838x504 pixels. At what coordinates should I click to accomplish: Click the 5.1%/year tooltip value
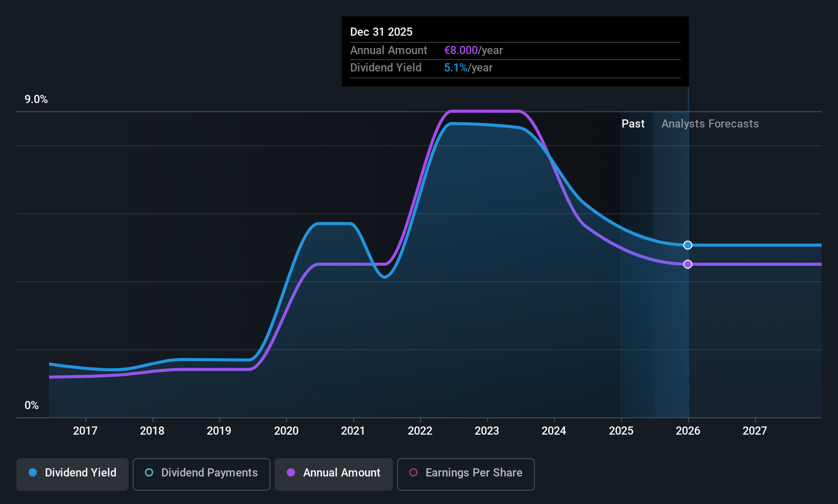coord(469,68)
